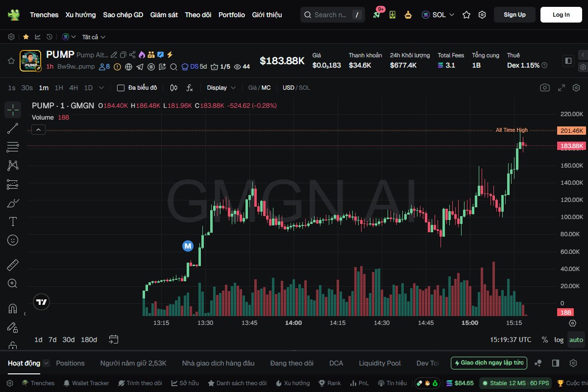Switch currency to SOL denomination

304,88
